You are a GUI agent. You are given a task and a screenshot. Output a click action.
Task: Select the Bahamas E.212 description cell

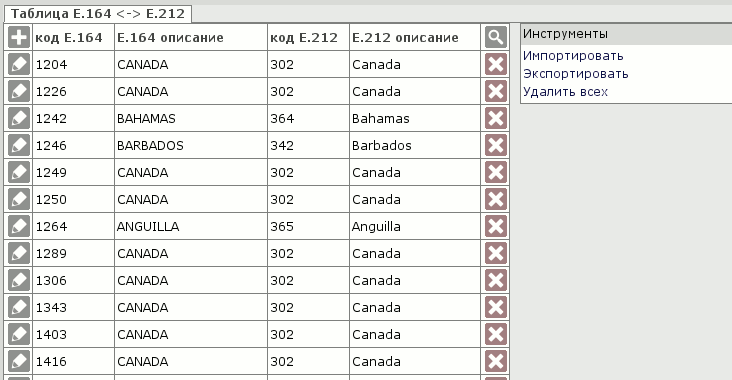415,119
